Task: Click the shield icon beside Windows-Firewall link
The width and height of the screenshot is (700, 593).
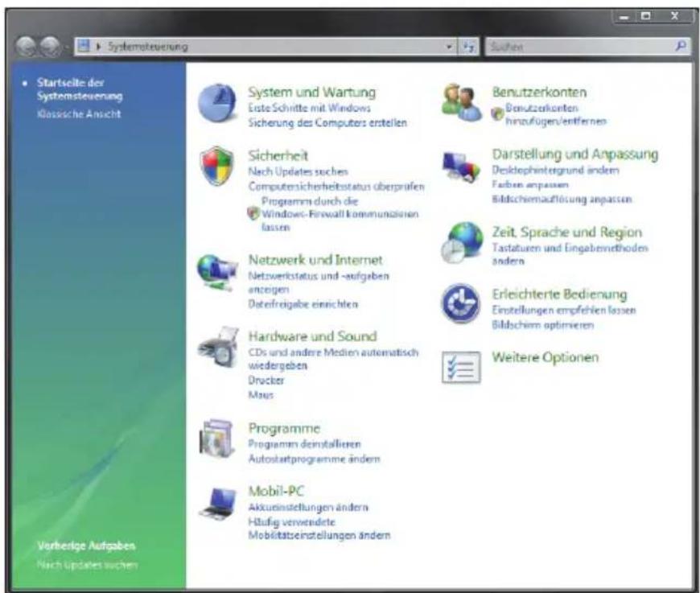Action: pos(253,213)
